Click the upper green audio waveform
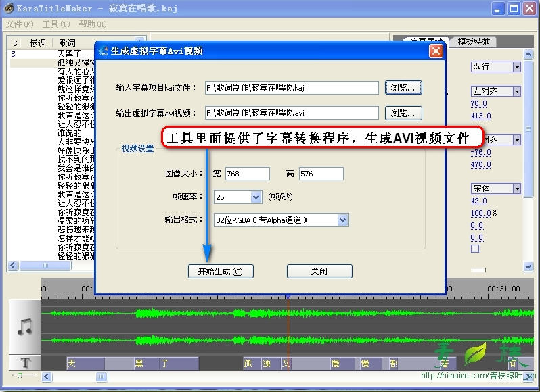The height and width of the screenshot is (392, 540). coord(287,313)
